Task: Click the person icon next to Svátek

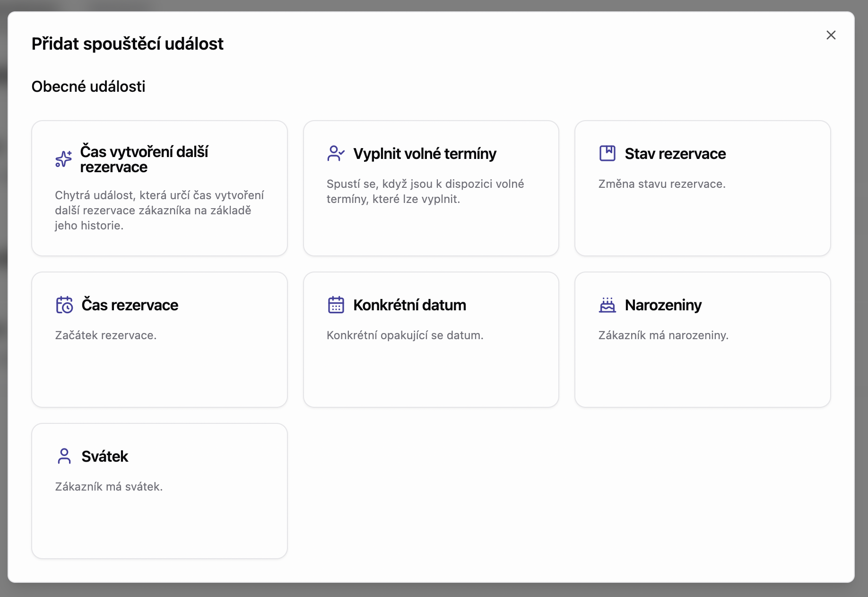Action: click(x=64, y=456)
